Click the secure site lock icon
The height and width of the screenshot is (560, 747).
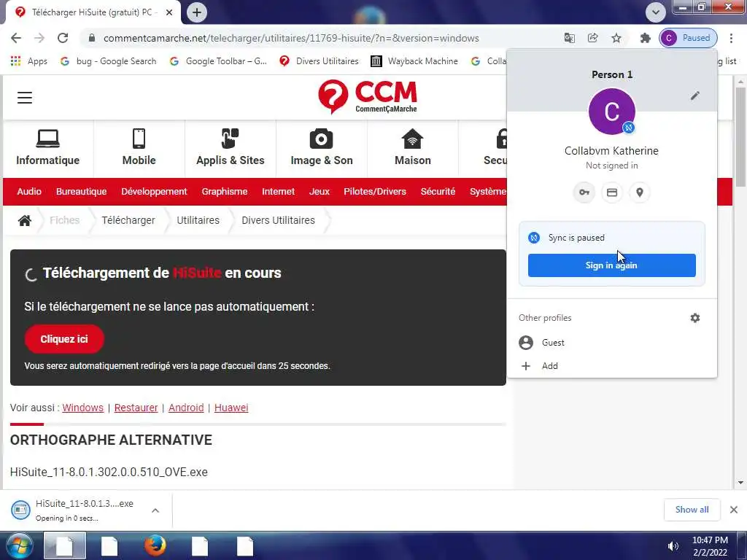point(92,38)
